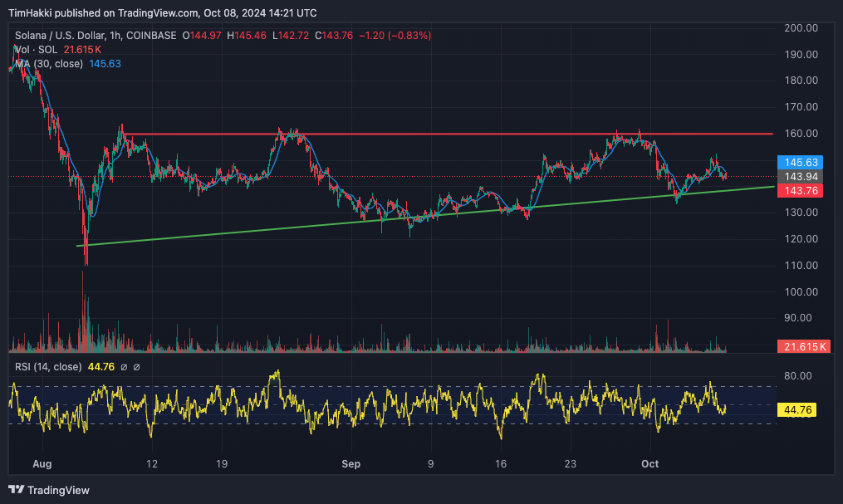This screenshot has width=843, height=504.
Task: Select the MA (30, close) indicator legend
Action: pyautogui.click(x=48, y=64)
